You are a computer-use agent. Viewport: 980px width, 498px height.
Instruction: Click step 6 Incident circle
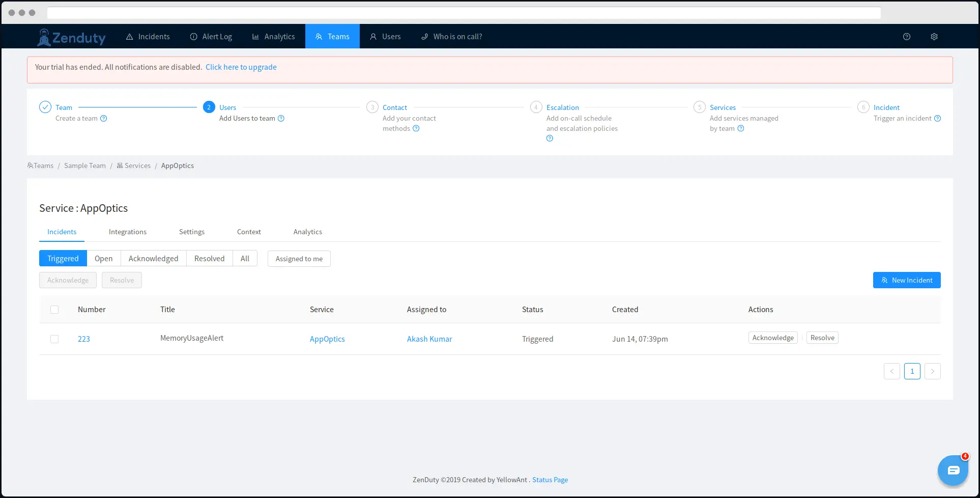coord(863,107)
